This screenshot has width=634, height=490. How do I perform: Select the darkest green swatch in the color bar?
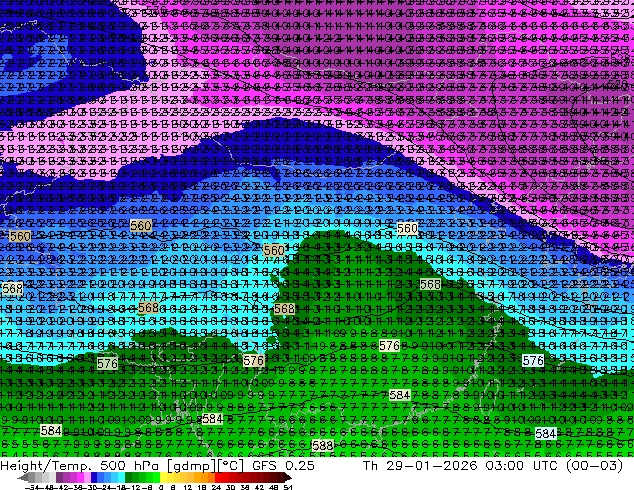click(x=129, y=478)
